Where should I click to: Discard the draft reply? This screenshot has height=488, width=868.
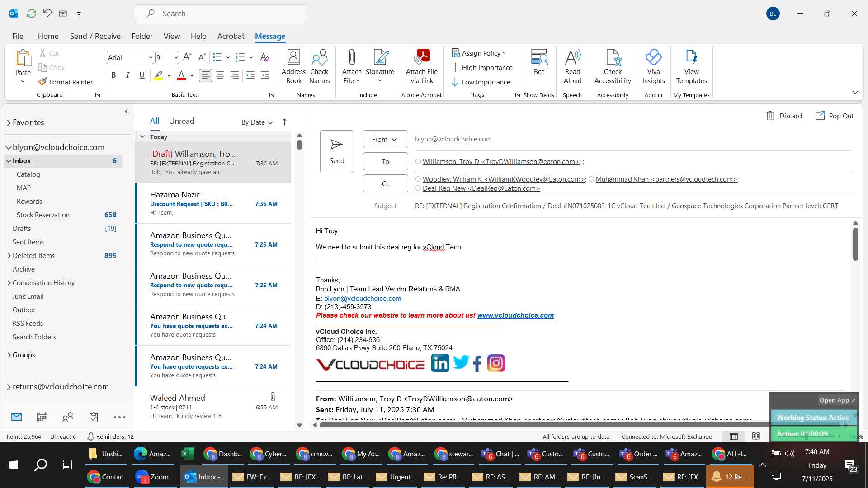coord(784,116)
